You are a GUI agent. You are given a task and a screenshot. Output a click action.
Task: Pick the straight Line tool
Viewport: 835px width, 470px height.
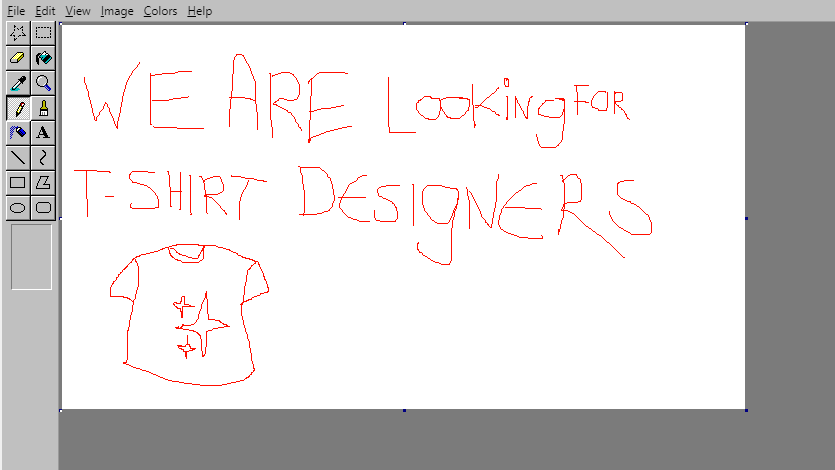(x=17, y=157)
